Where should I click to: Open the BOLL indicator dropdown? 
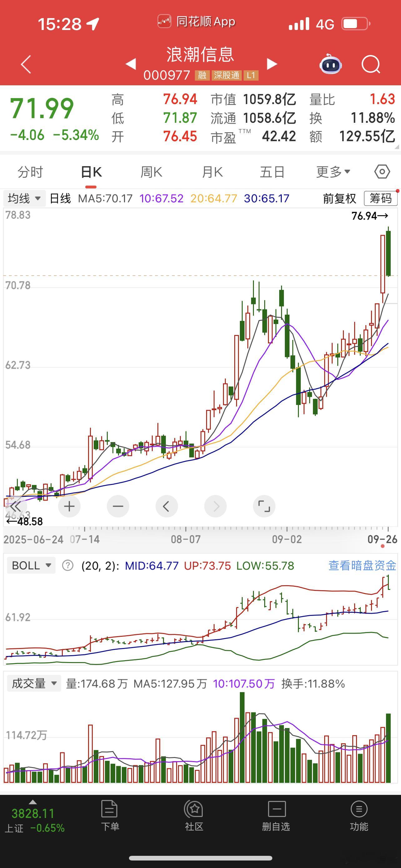(x=31, y=566)
